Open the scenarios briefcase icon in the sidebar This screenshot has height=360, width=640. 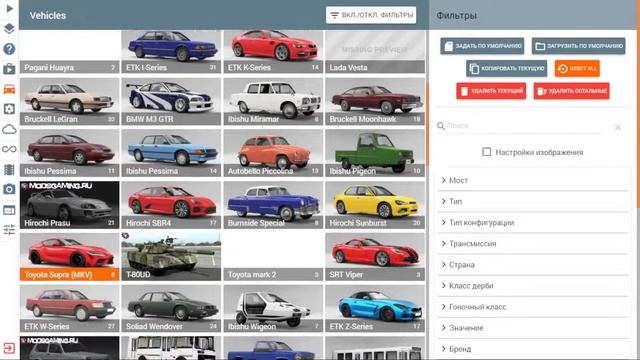pos(9,69)
